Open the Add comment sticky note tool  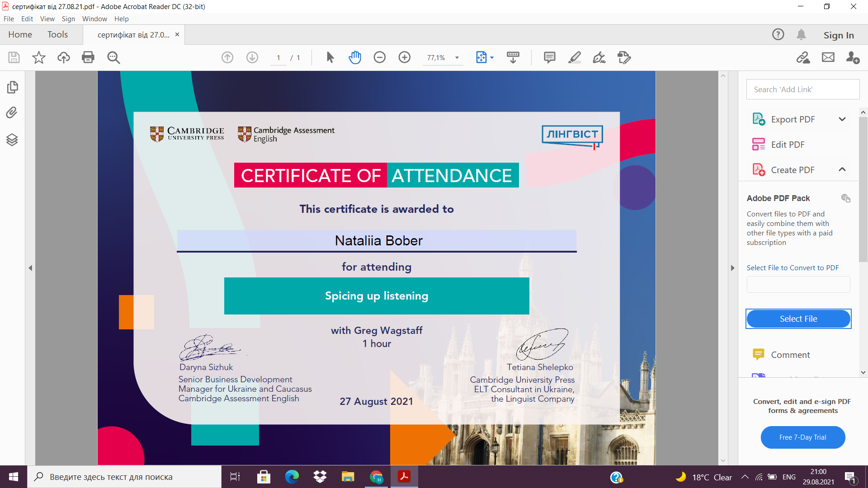[549, 57]
